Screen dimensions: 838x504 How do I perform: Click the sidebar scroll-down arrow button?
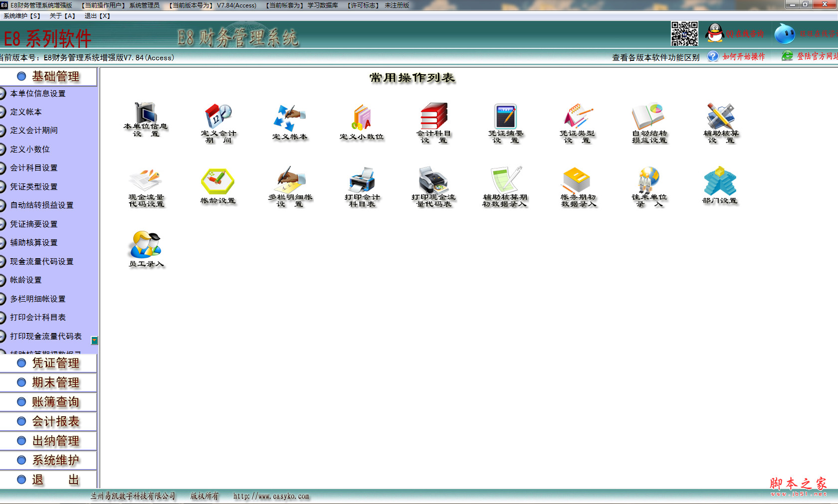point(94,340)
